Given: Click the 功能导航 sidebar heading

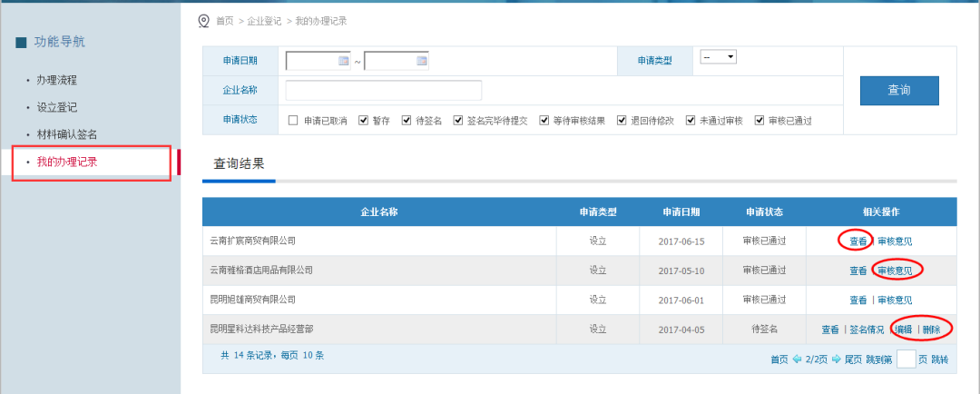Looking at the screenshot, I should tap(59, 43).
